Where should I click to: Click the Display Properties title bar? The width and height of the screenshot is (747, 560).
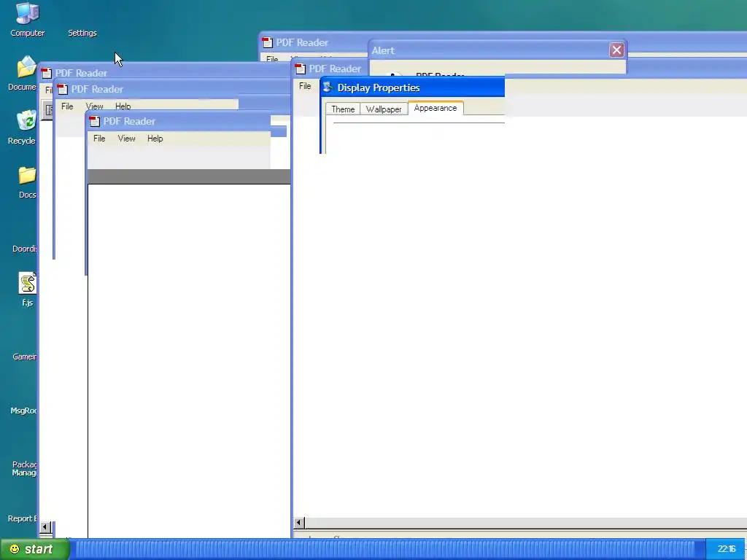(413, 87)
